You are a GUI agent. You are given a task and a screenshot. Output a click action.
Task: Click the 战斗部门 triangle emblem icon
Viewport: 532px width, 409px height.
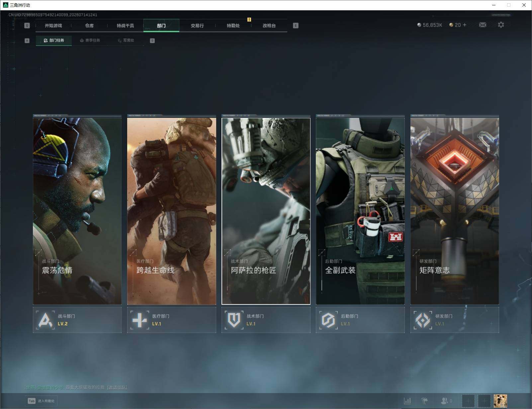[45, 320]
